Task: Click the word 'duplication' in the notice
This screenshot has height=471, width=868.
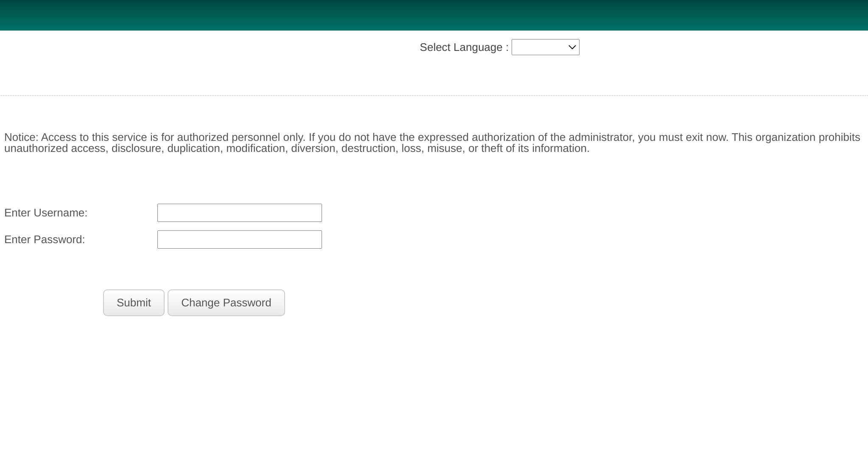Action: 193,149
